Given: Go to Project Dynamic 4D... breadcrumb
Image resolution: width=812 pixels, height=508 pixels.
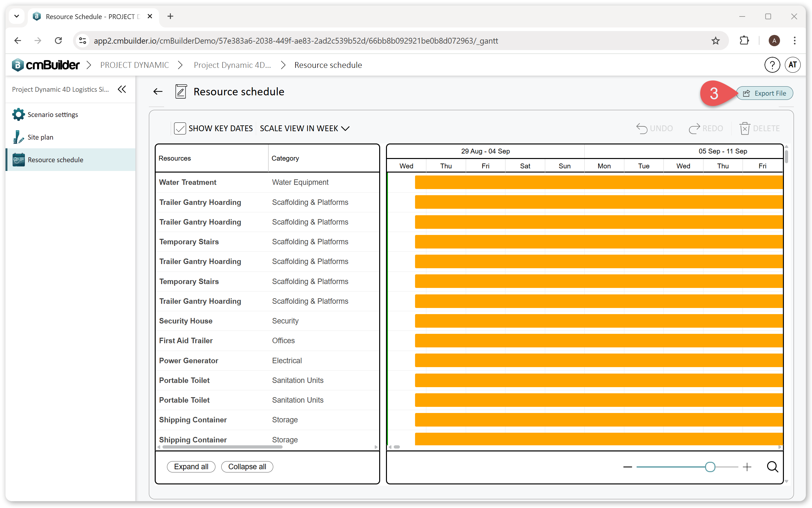Looking at the screenshot, I should coord(232,65).
